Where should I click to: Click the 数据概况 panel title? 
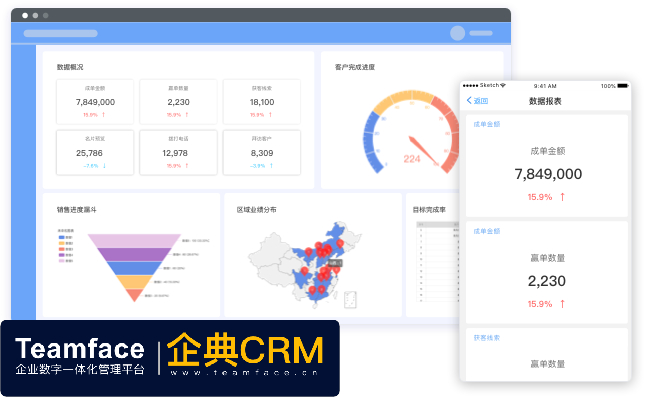click(70, 67)
